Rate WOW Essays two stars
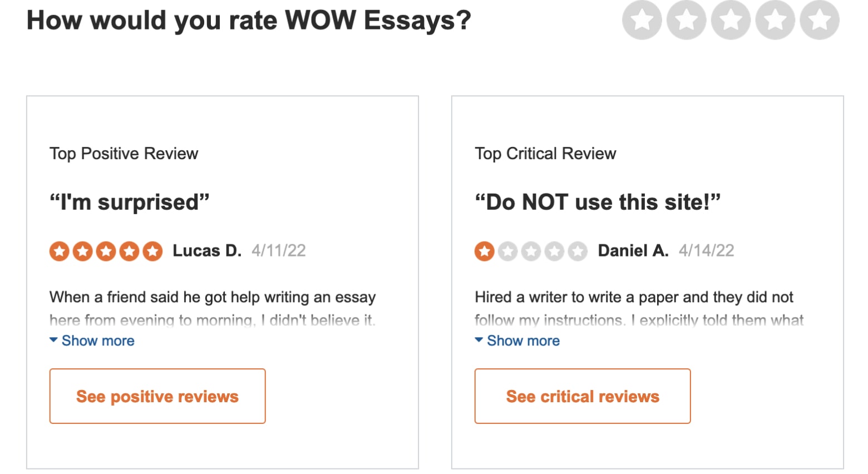Image resolution: width=868 pixels, height=474 pixels. coord(686,20)
